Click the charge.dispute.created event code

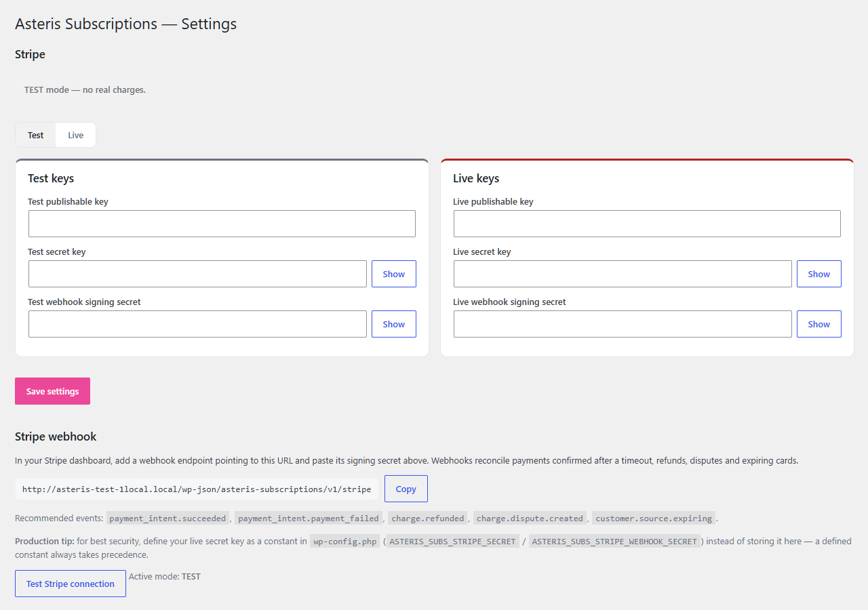click(x=530, y=518)
